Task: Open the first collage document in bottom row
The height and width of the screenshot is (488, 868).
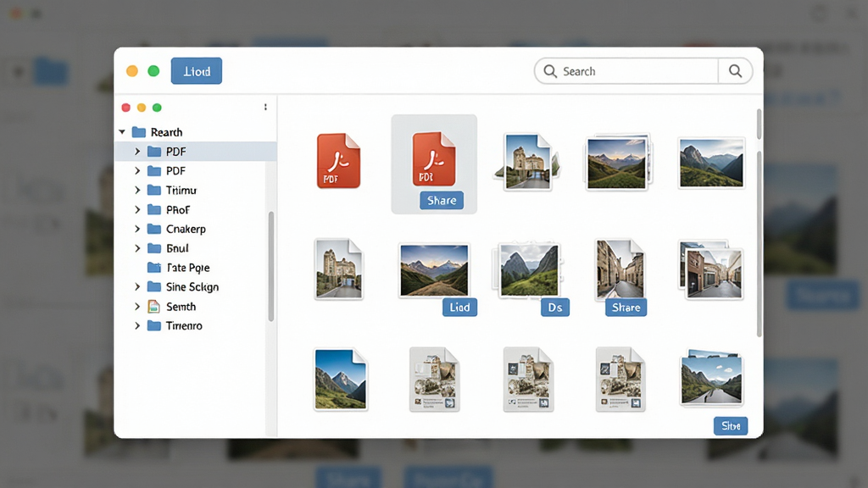Action: (435, 380)
